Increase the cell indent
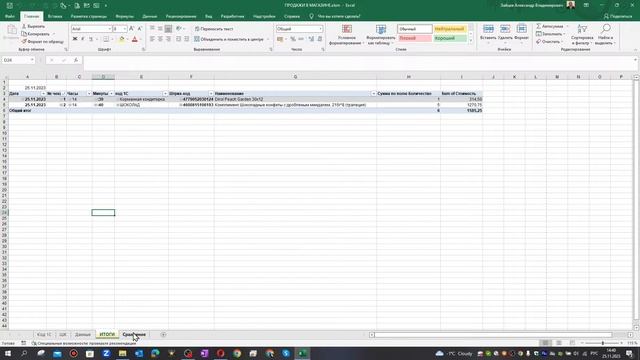Image resolution: width=640 pixels, height=360 pixels. coord(187,39)
